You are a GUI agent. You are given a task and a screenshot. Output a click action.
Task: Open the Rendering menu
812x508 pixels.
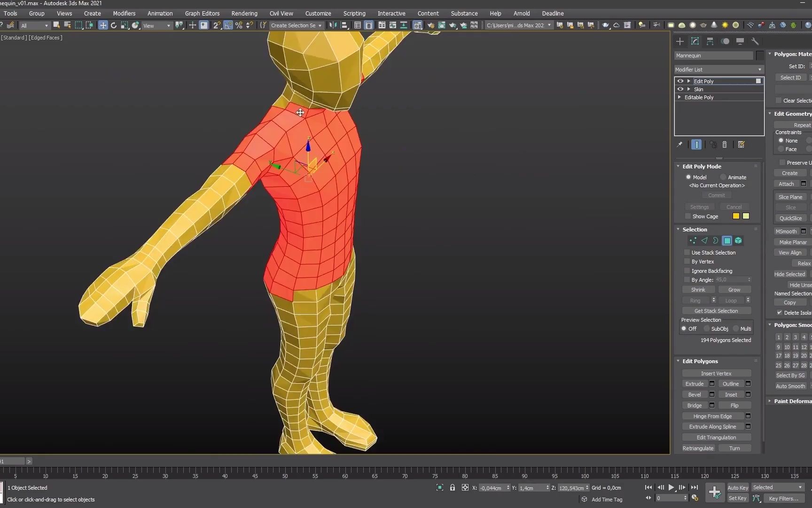point(244,13)
